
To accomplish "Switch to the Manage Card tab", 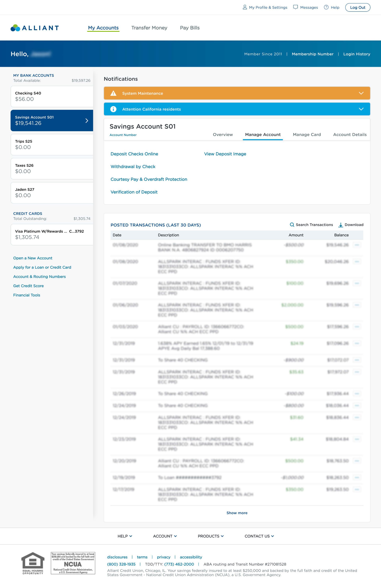I will tap(307, 134).
